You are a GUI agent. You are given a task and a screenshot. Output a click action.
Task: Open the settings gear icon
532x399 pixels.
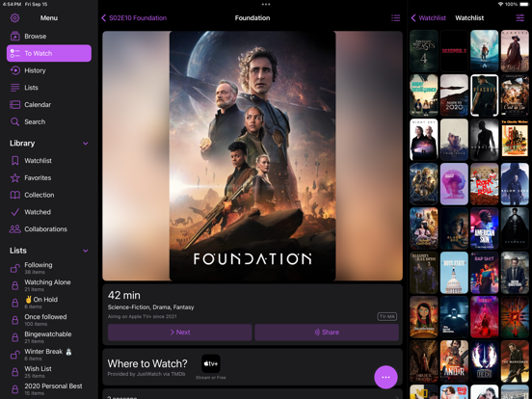click(x=14, y=18)
